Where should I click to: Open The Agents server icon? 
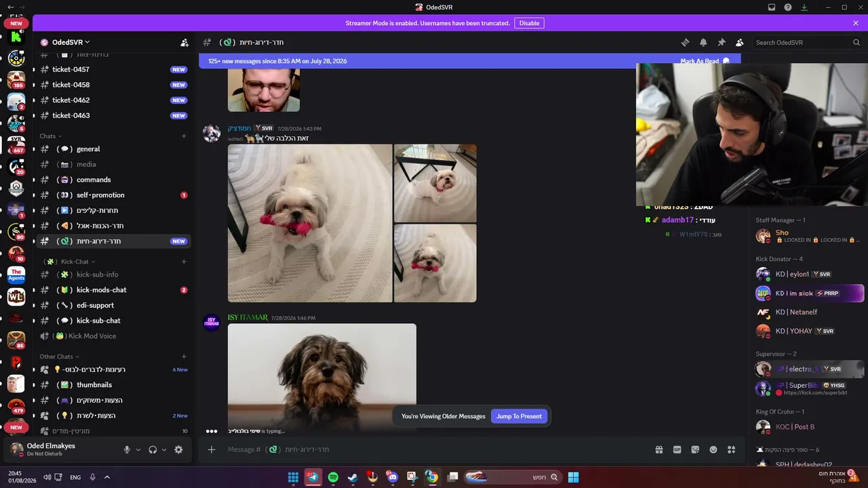click(x=16, y=275)
